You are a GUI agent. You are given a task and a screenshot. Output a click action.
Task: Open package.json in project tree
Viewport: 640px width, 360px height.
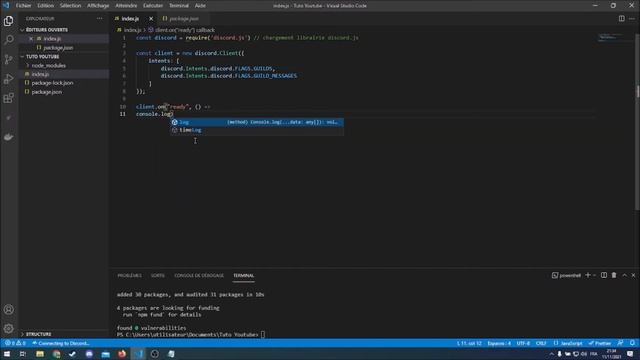[x=47, y=92]
